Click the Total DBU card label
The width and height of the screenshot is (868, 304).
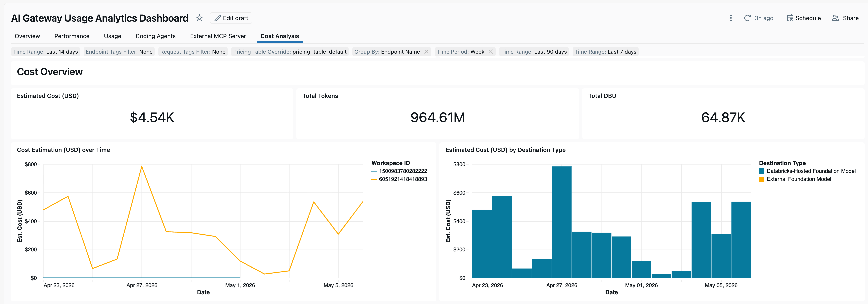click(602, 96)
